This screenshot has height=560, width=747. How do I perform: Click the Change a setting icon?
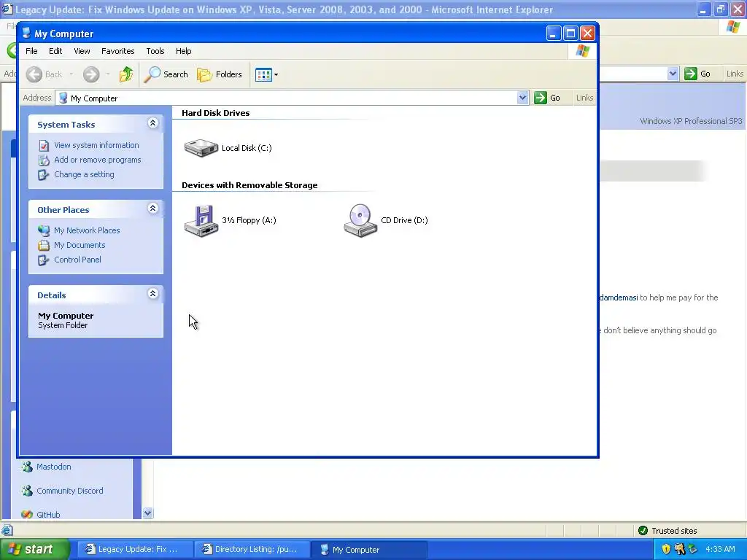click(x=44, y=175)
